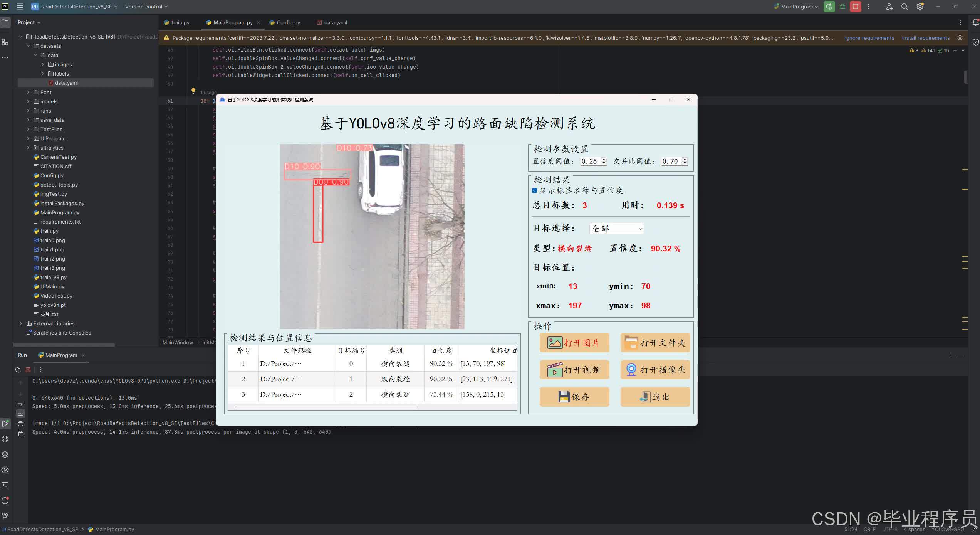The image size is (980, 535).
Task: Open the main hamburger menu
Action: click(x=20, y=7)
